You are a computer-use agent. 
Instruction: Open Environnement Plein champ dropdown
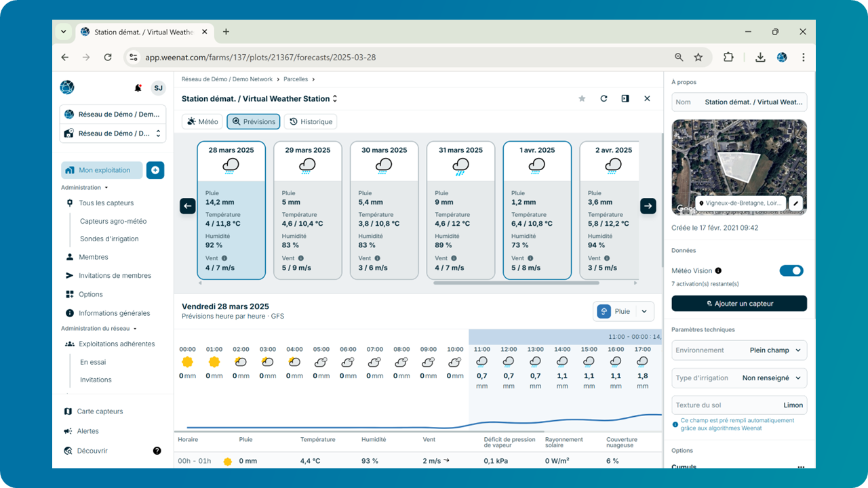pyautogui.click(x=739, y=350)
